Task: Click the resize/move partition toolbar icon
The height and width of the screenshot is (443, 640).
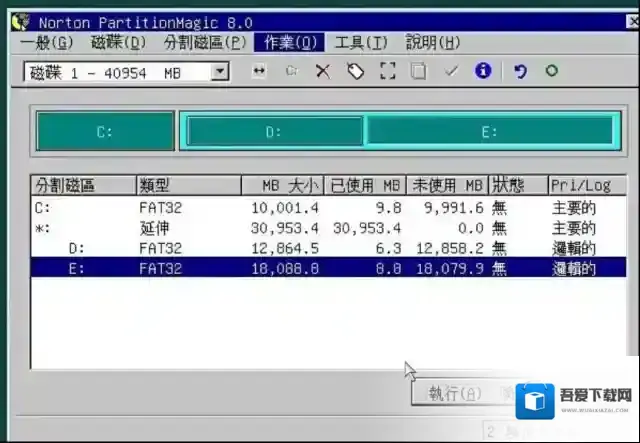Action: coord(259,71)
